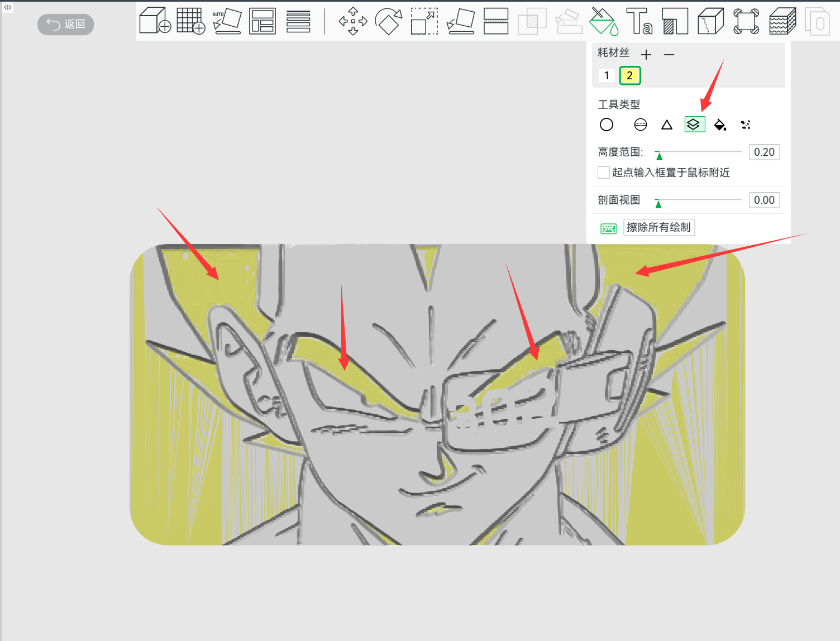Enable 起点输入框置于鼠标附近 checkbox
The height and width of the screenshot is (641, 840).
pos(604,173)
